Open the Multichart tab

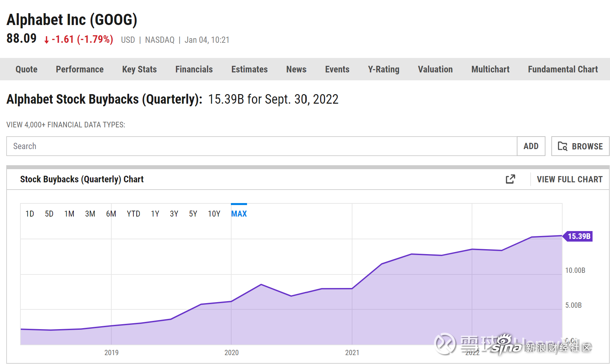490,69
